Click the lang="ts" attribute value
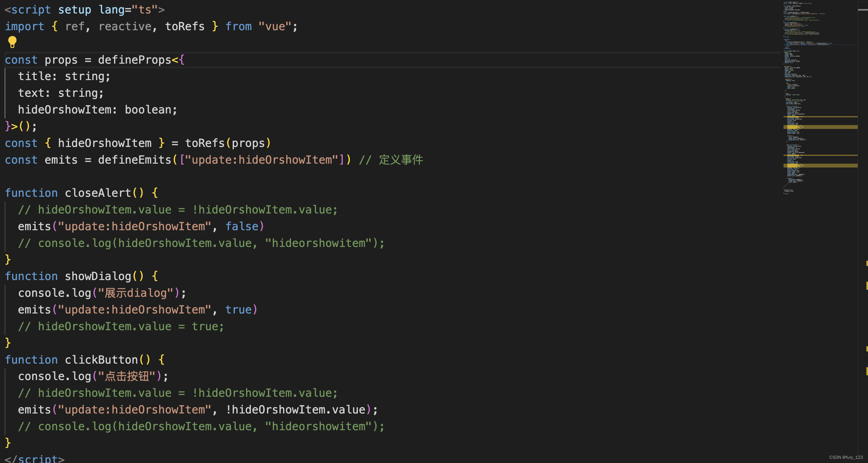 (145, 10)
